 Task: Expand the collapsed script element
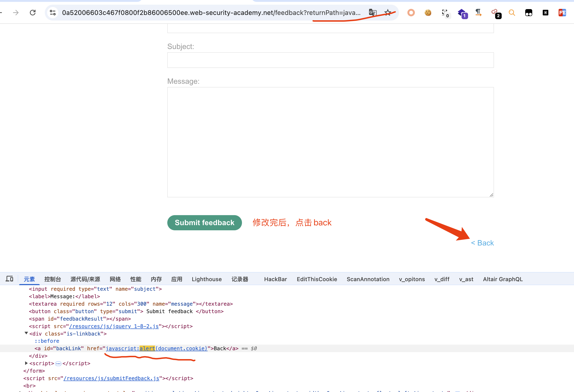(x=26, y=363)
